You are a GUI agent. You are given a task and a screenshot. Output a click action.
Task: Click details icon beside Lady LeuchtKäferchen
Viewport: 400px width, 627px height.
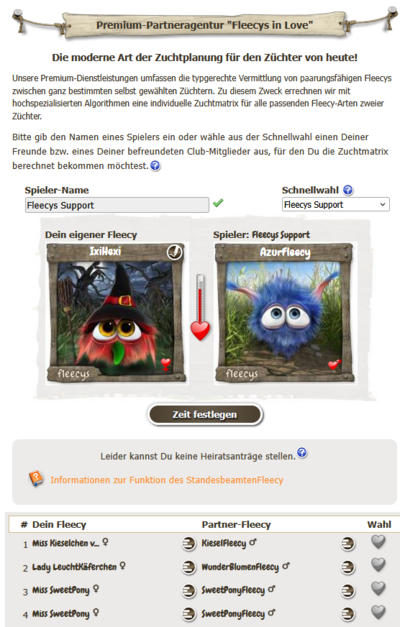pos(189,567)
